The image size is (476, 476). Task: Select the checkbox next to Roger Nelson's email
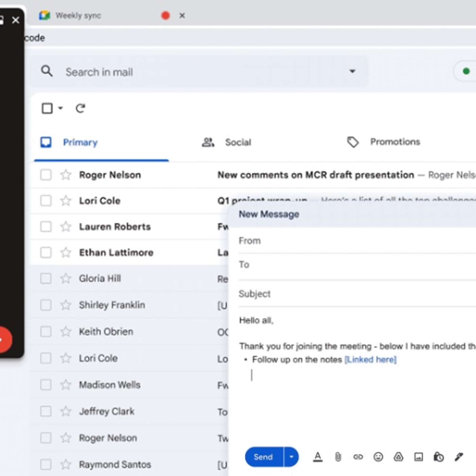pos(45,175)
